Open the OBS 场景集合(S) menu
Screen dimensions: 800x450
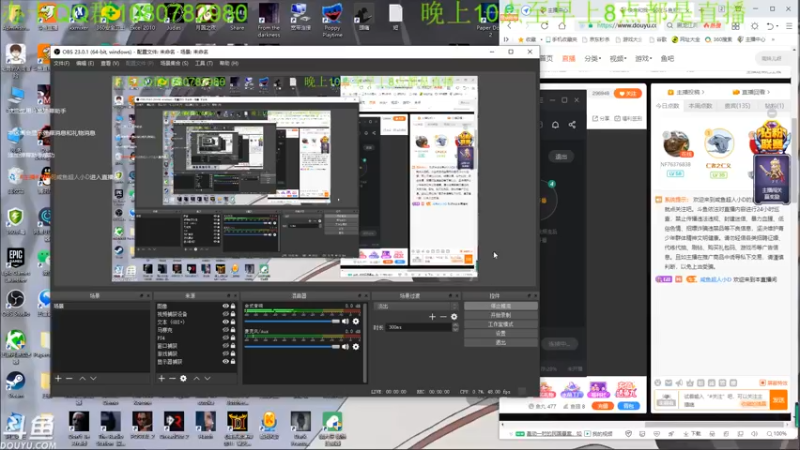click(174, 63)
